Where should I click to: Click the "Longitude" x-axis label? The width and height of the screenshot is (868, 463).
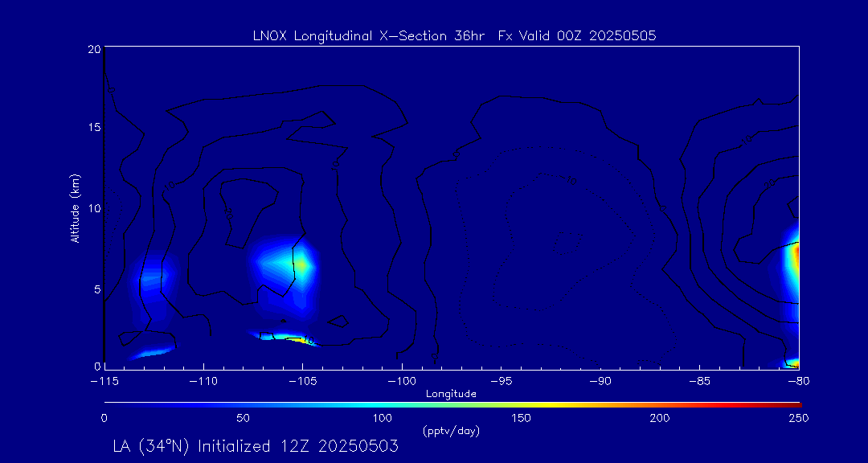[451, 394]
